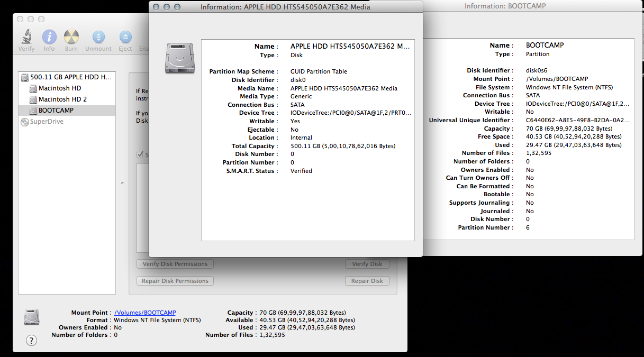Viewport: 644px width, 357px height.
Task: Click the Burn toolbar icon
Action: 71,37
